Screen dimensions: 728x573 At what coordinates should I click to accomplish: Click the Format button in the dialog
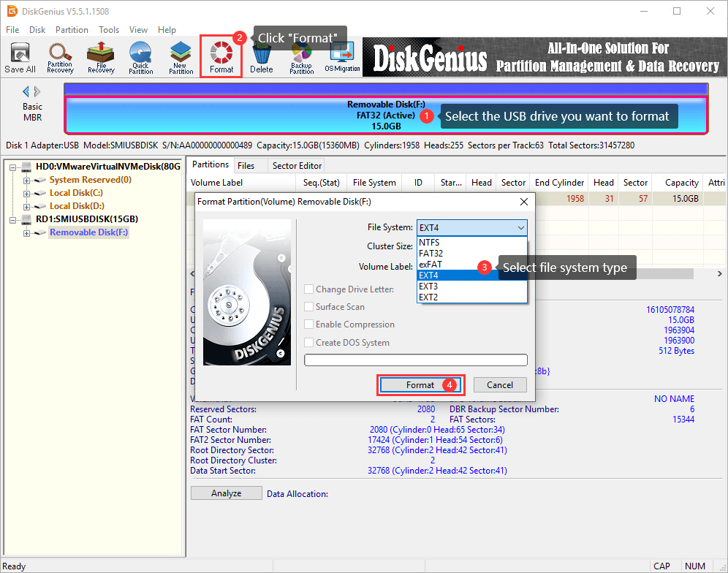[420, 385]
